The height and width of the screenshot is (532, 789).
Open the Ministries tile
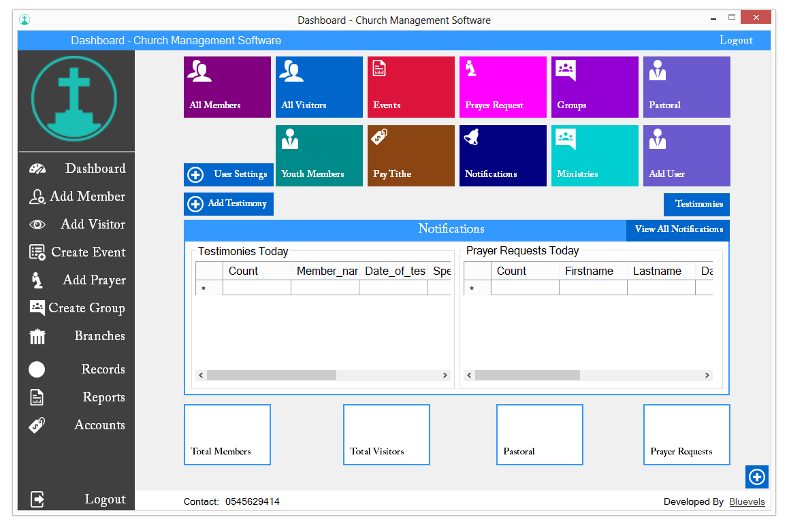(594, 155)
